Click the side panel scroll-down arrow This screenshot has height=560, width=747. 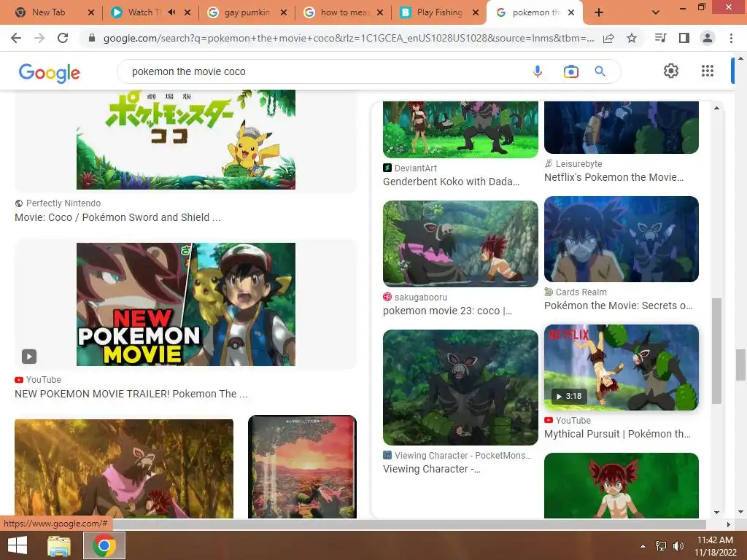coord(716,513)
